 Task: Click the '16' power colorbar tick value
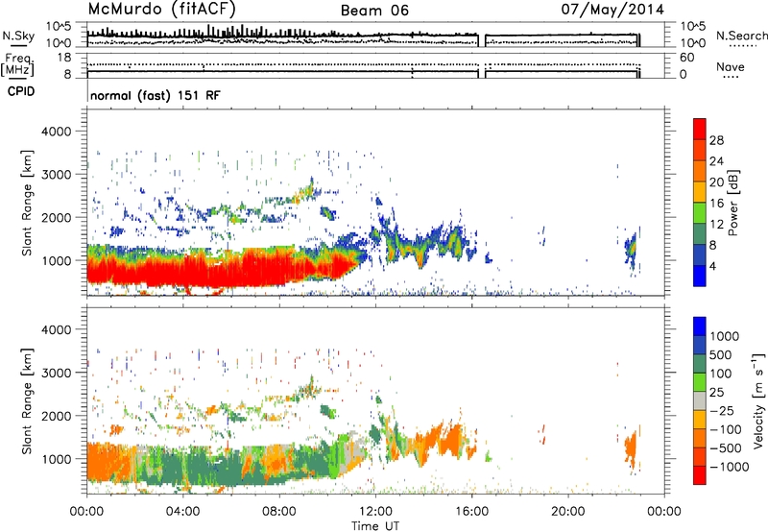tap(716, 203)
